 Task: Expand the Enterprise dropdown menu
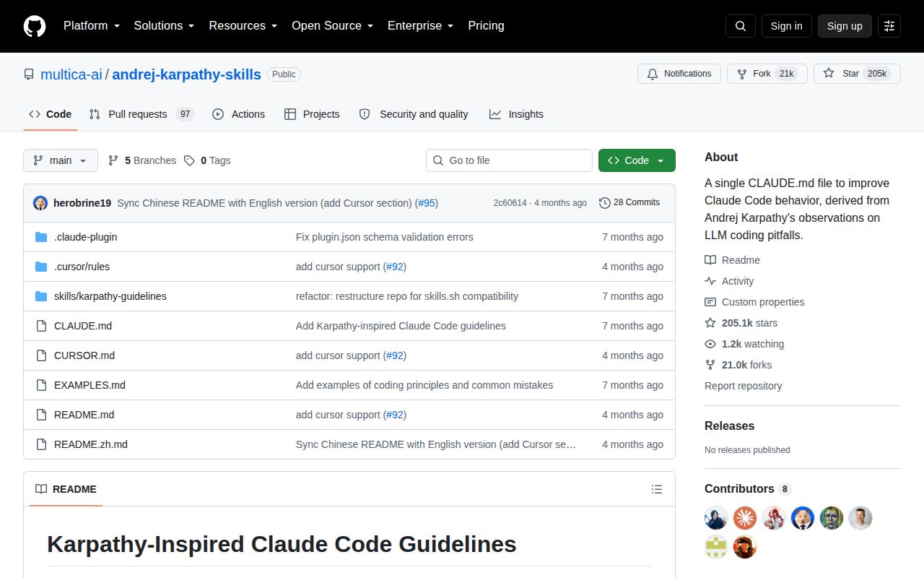coord(421,26)
